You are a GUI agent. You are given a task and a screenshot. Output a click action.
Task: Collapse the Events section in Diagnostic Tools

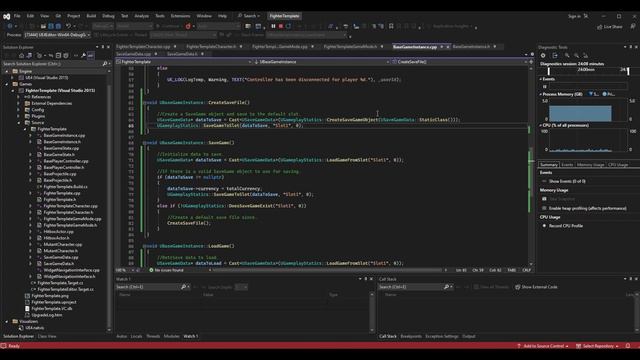pyautogui.click(x=541, y=79)
